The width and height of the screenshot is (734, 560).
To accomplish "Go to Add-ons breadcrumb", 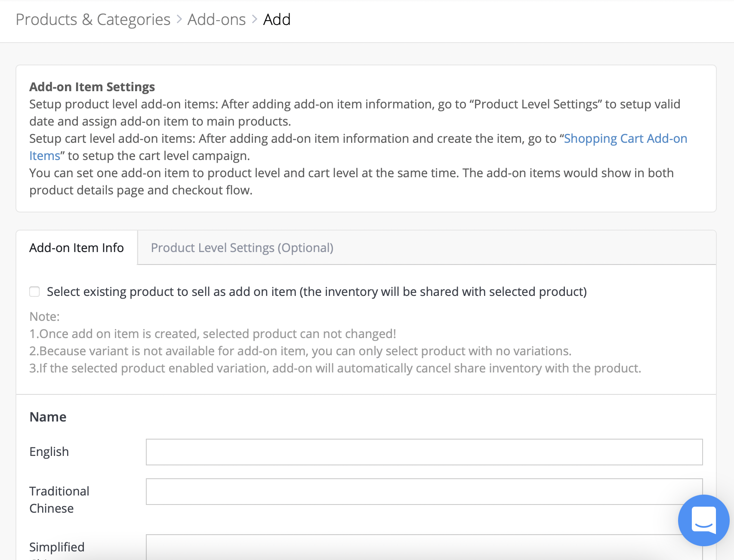I will (216, 19).
